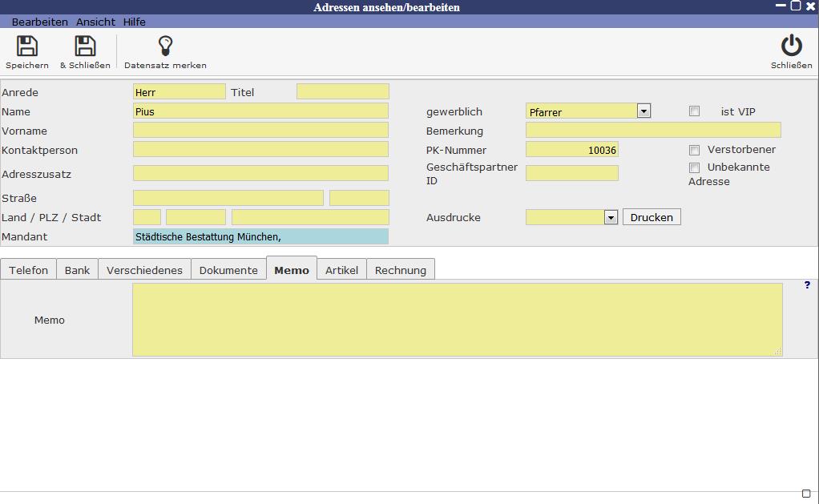Maximize the window using the title bar
Image resolution: width=819 pixels, height=504 pixels.
(x=796, y=6)
